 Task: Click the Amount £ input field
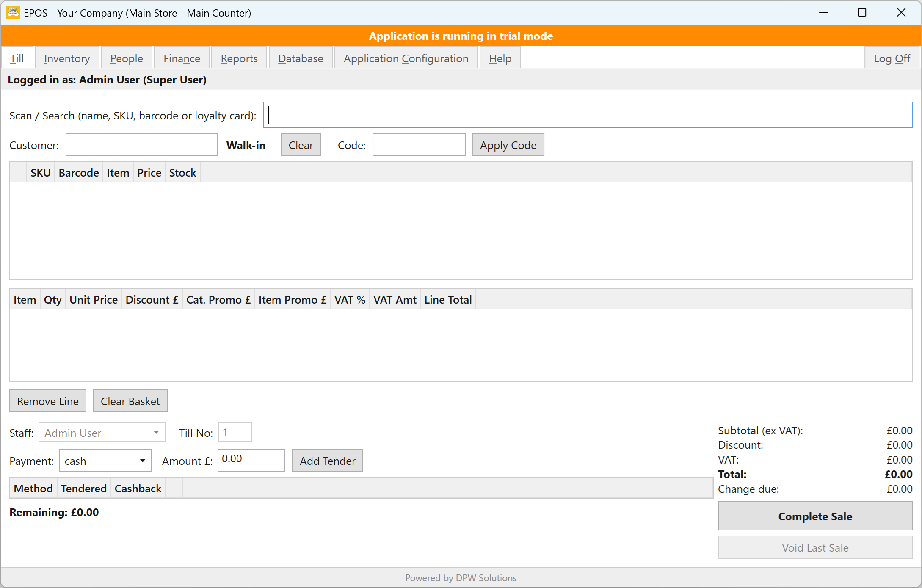pyautogui.click(x=251, y=460)
